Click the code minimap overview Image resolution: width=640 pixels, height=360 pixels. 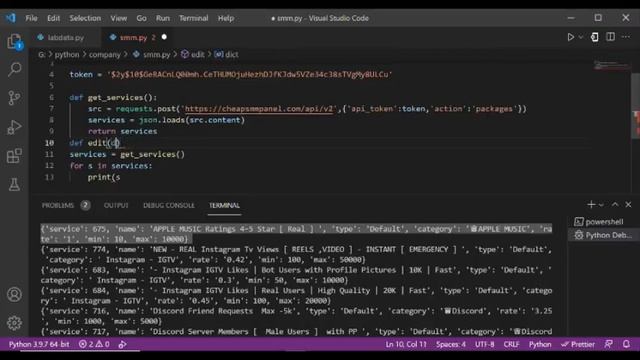[611, 65]
